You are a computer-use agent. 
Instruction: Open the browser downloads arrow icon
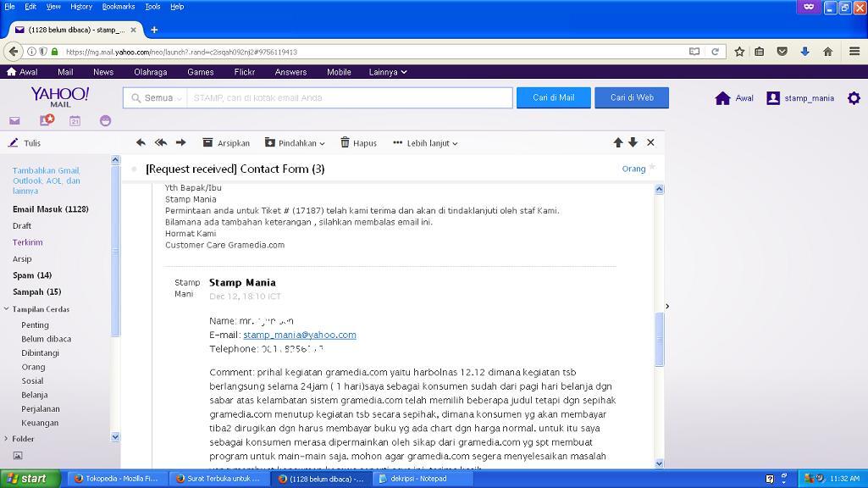tap(804, 52)
